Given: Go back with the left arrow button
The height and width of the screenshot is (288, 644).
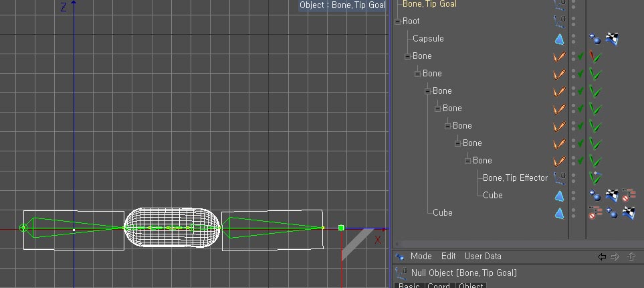Looking at the screenshot, I should [602, 257].
